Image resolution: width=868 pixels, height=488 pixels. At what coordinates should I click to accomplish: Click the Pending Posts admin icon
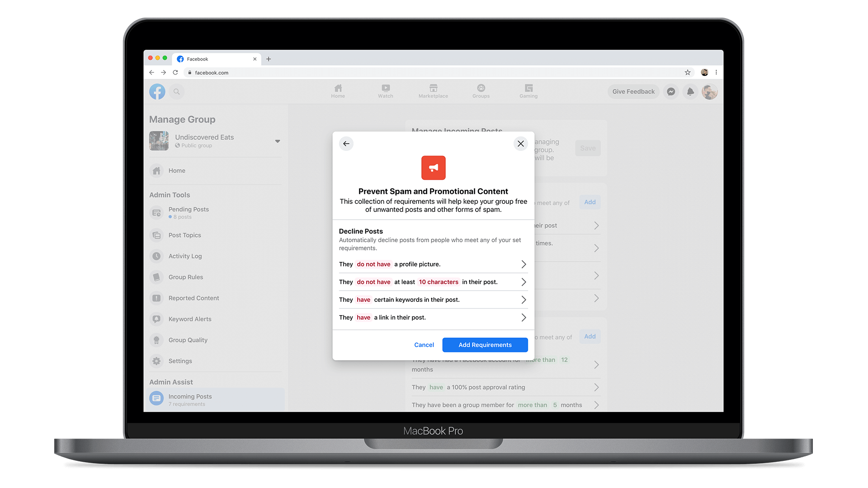click(x=157, y=212)
